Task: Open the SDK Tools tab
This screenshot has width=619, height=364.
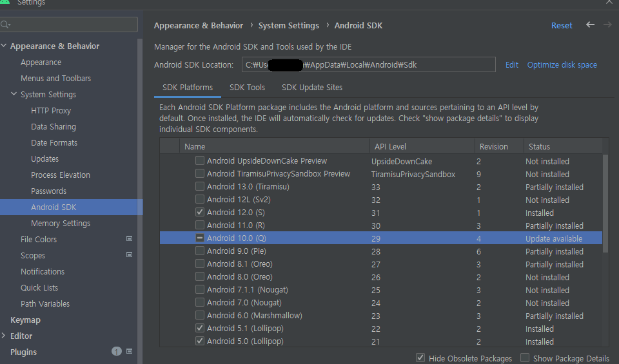Action: pos(247,88)
